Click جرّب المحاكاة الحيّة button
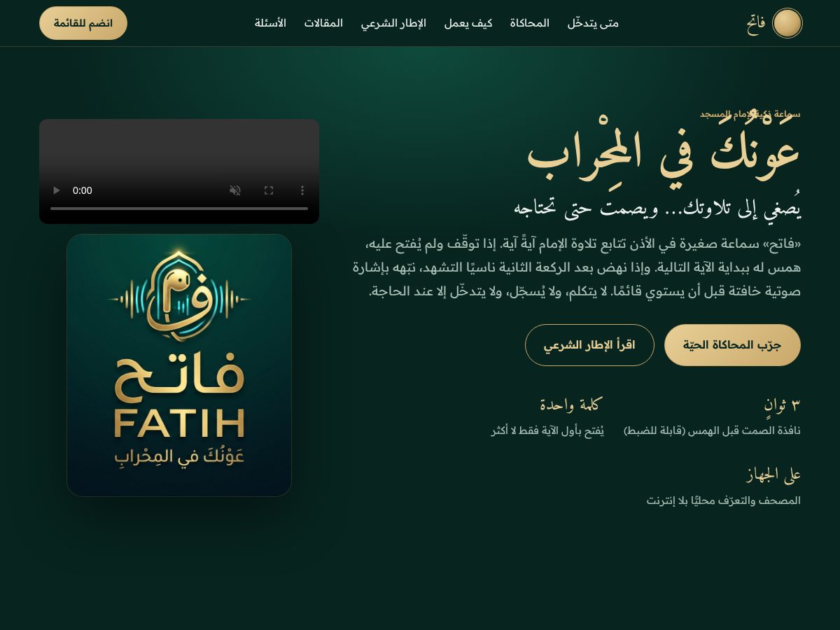This screenshot has width=840, height=630. click(x=732, y=345)
